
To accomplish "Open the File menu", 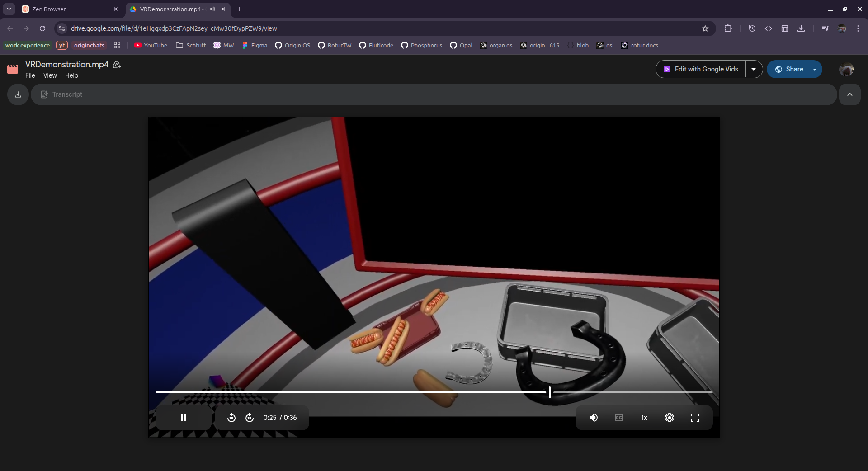I will coord(30,75).
